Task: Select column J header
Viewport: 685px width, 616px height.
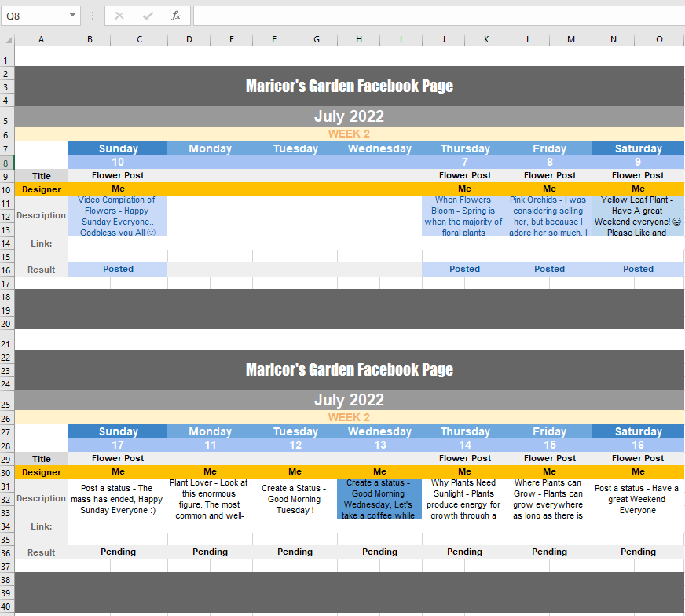Action: tap(443, 40)
